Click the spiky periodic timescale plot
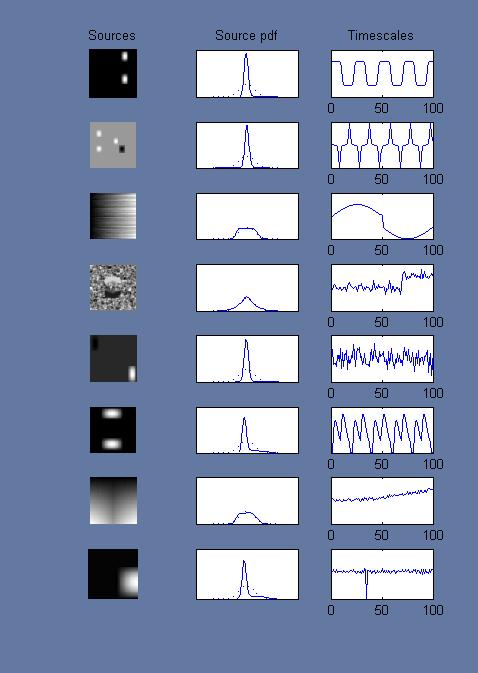The width and height of the screenshot is (478, 673). [x=382, y=145]
